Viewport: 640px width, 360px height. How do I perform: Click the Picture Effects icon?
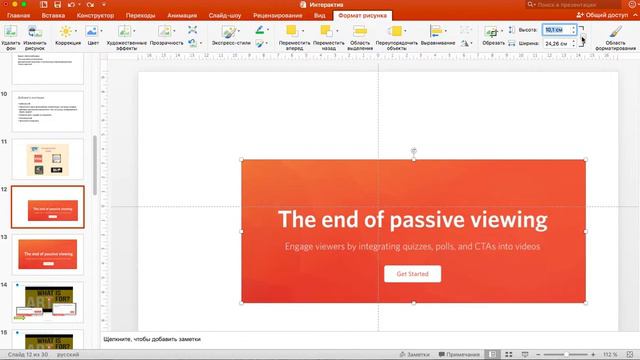click(x=260, y=43)
